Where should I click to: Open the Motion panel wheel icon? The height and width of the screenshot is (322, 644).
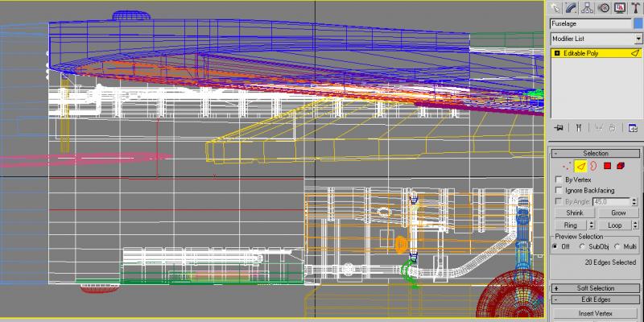604,7
